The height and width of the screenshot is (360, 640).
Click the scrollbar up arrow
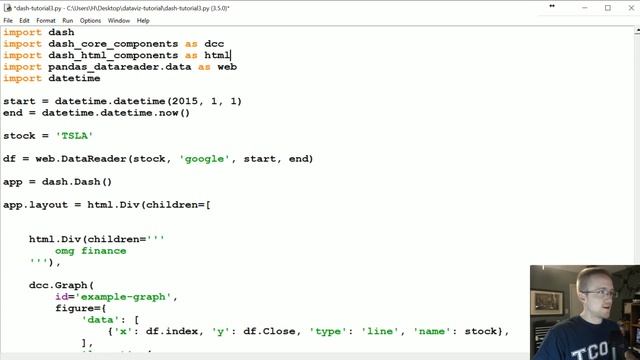point(637,31)
